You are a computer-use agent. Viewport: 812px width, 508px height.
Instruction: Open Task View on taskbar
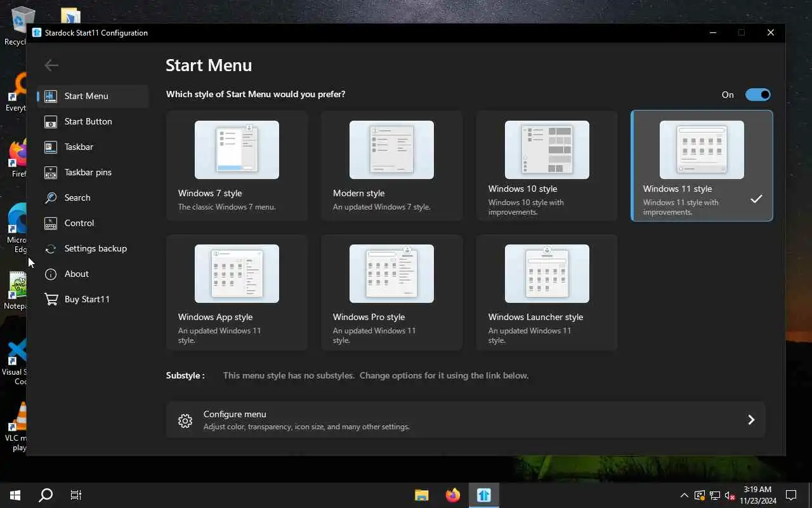pyautogui.click(x=76, y=495)
